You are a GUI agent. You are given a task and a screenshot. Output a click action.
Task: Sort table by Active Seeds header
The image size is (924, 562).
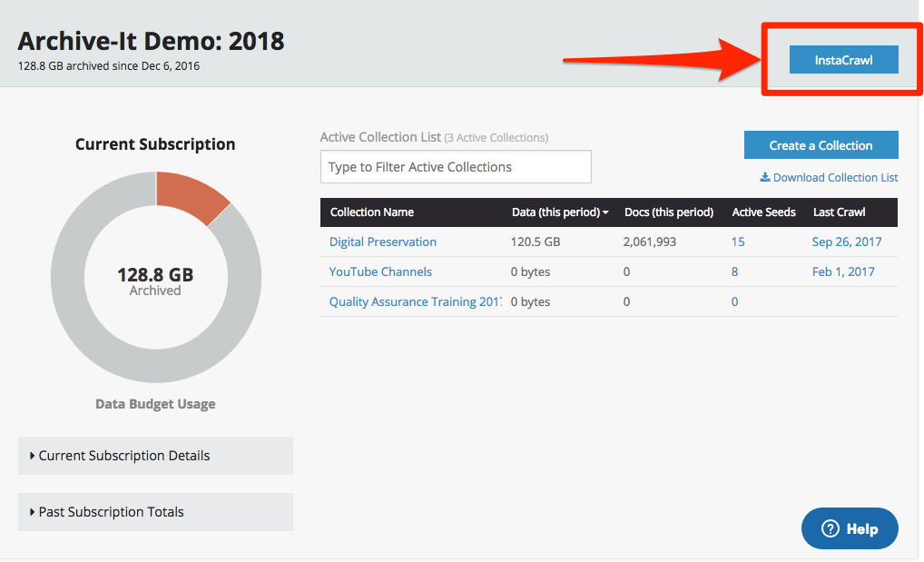(x=763, y=212)
